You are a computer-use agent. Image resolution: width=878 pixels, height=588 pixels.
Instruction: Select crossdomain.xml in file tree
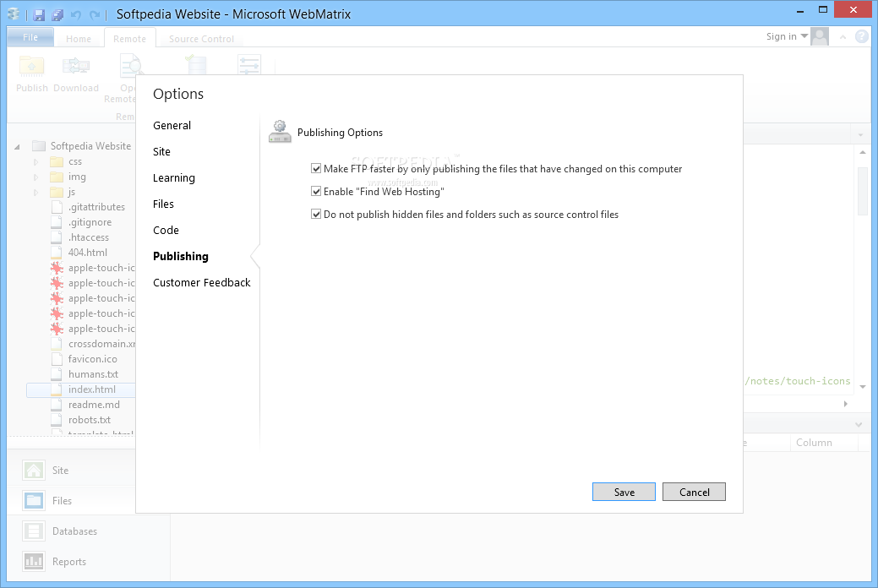coord(101,344)
